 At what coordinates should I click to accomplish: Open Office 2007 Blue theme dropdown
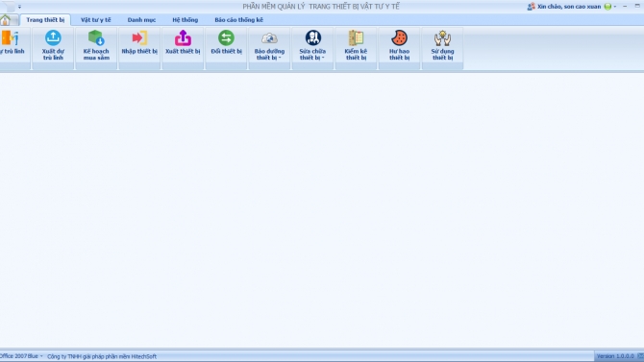tap(21, 356)
